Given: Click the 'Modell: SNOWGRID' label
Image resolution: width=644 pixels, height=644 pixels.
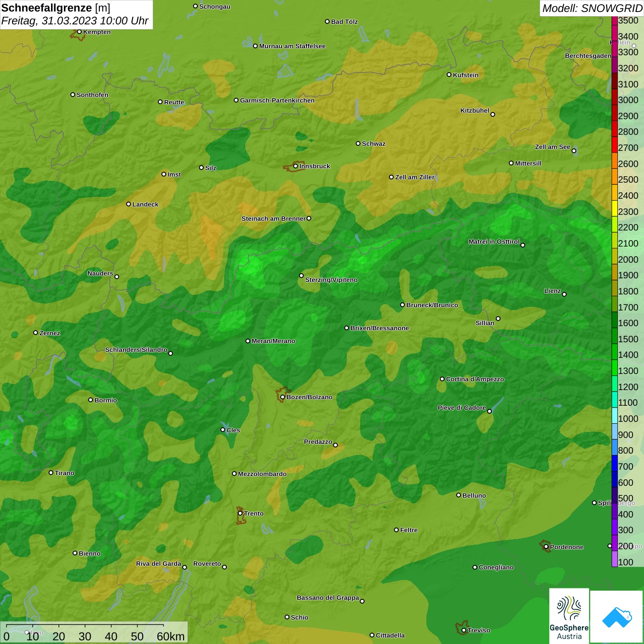Looking at the screenshot, I should click(592, 8).
